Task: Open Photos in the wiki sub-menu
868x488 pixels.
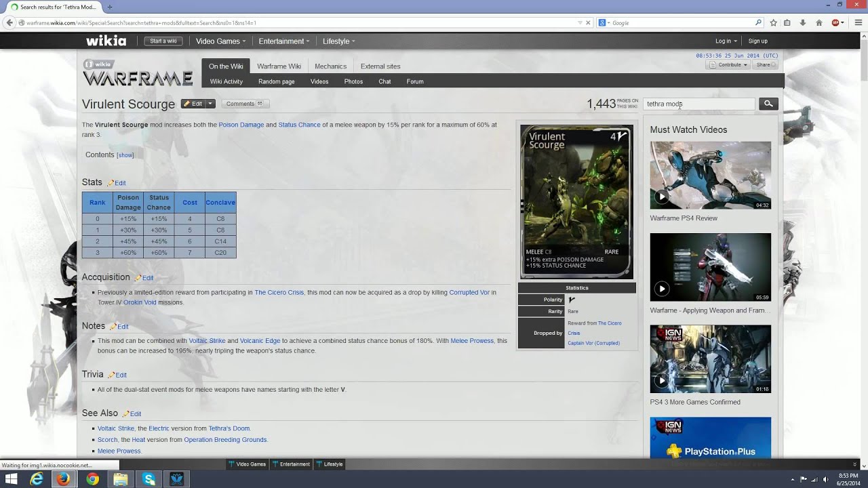Action: pyautogui.click(x=353, y=81)
